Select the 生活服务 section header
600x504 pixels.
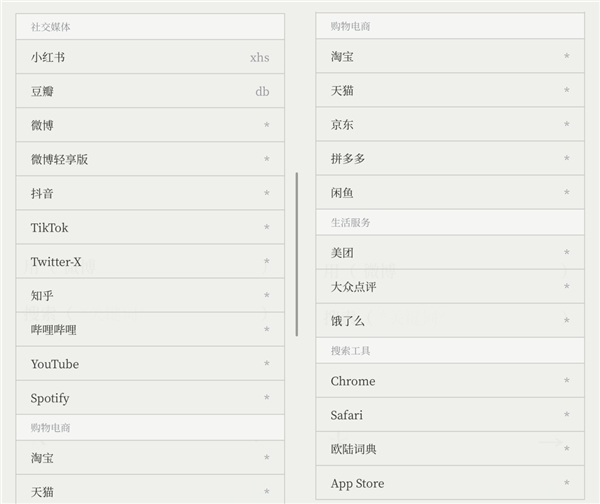tap(351, 222)
